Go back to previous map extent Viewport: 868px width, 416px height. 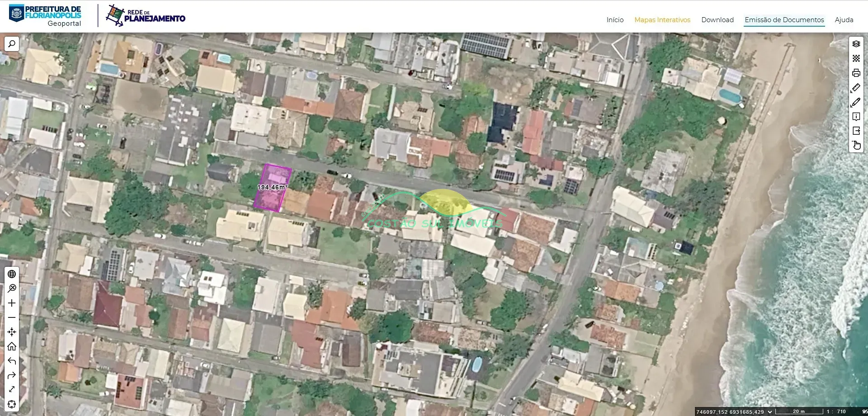coord(12,361)
